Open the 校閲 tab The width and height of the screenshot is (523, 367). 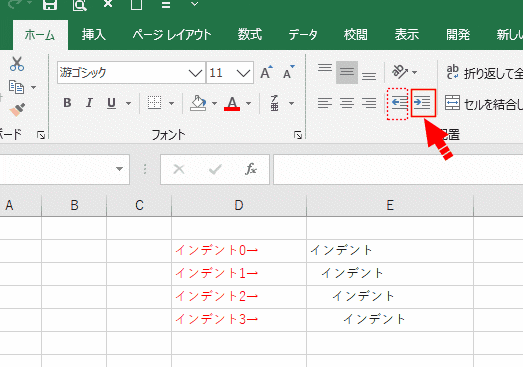coord(356,35)
